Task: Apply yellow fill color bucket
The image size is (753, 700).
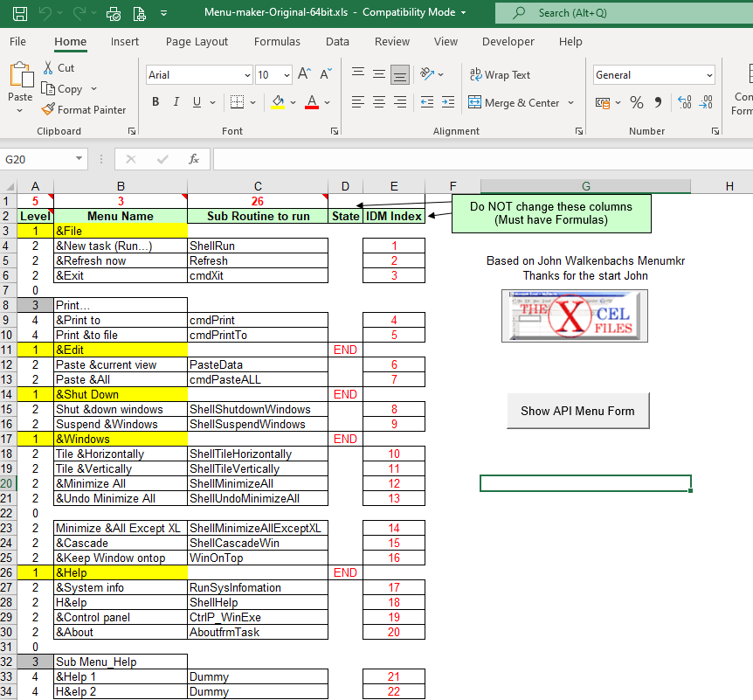Action: coord(278,102)
